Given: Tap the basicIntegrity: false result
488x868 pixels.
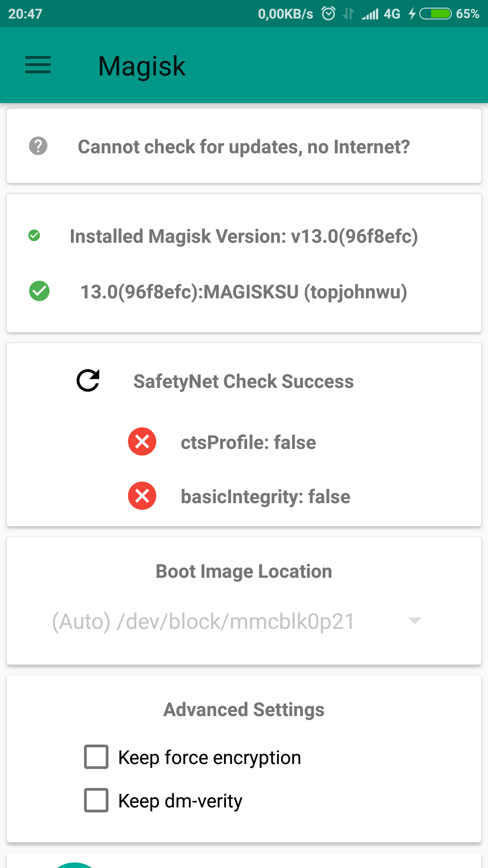Looking at the screenshot, I should pyautogui.click(x=265, y=497).
